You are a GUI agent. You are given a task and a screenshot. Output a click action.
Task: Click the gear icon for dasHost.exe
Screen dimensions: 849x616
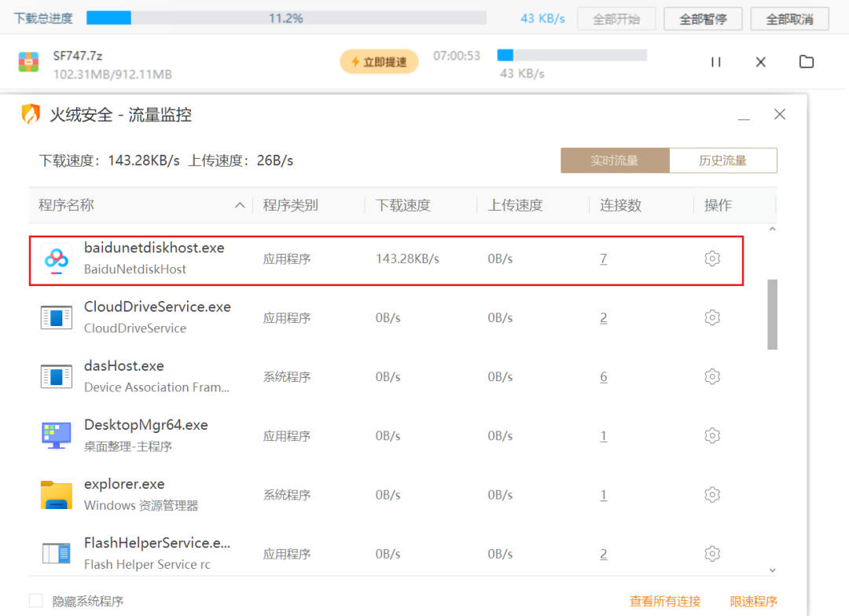[x=712, y=377]
